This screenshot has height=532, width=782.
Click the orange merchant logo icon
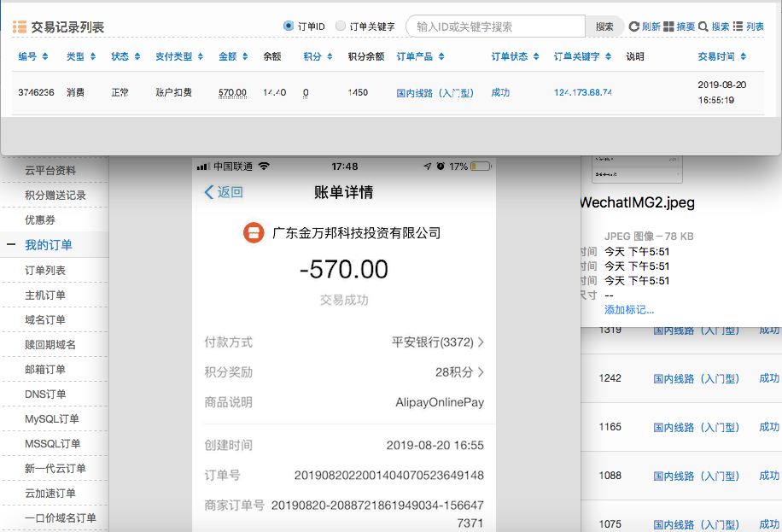coord(253,232)
